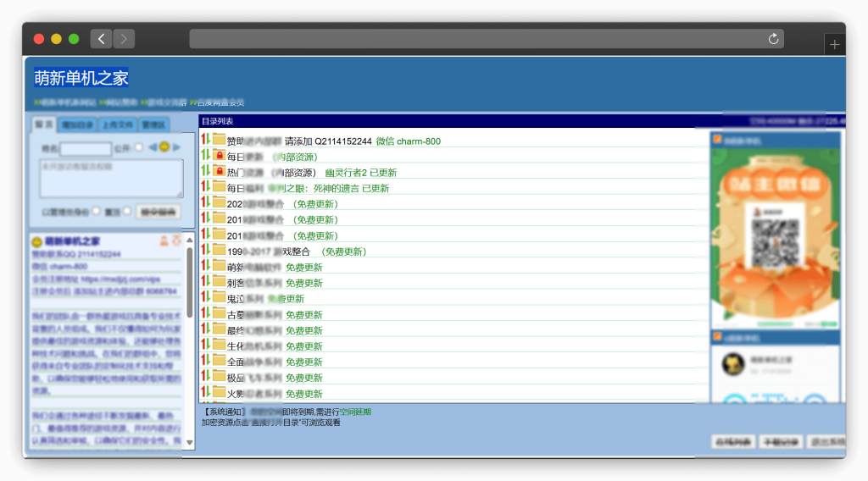This screenshot has height=481, width=868.
Task: Click the yellow smiley emoji icon
Action: tap(164, 147)
